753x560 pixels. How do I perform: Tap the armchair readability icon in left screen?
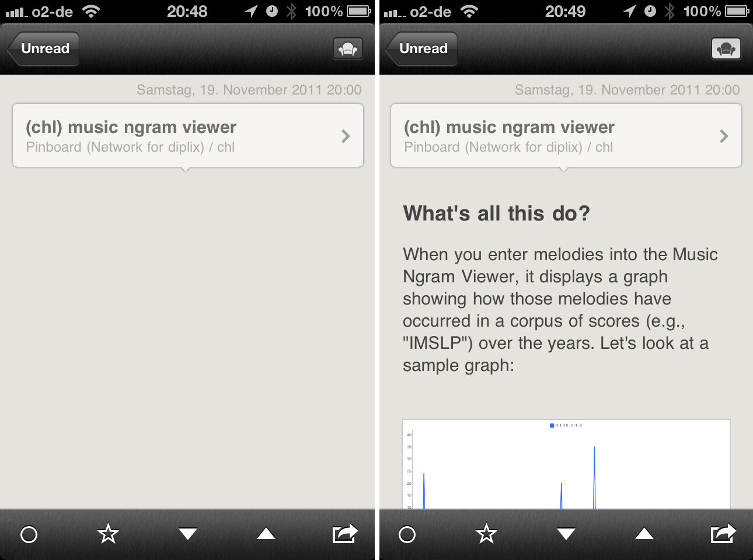tap(348, 49)
